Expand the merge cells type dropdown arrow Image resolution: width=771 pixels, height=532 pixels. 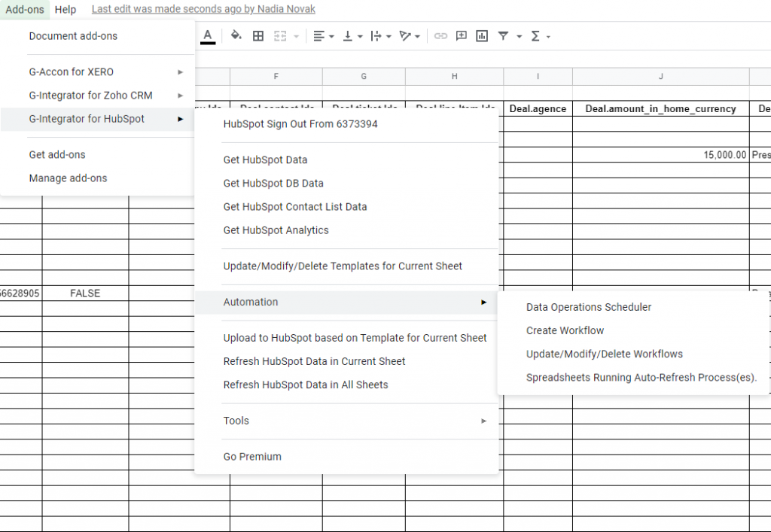pos(296,36)
